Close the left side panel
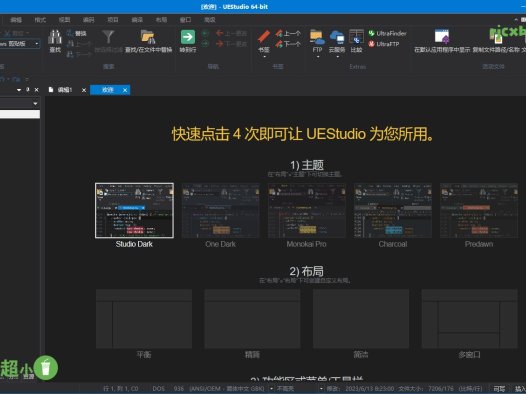 [37, 90]
